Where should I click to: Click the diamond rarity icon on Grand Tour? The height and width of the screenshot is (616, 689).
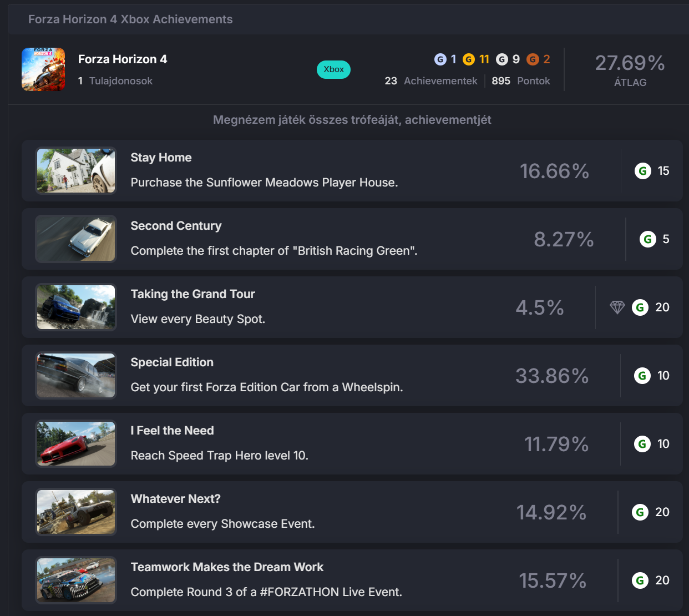pos(617,307)
